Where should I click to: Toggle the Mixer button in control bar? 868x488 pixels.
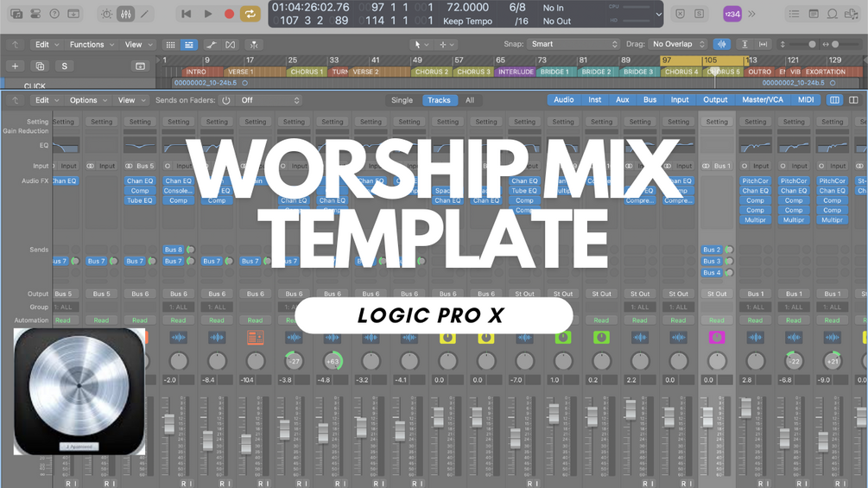tap(125, 14)
